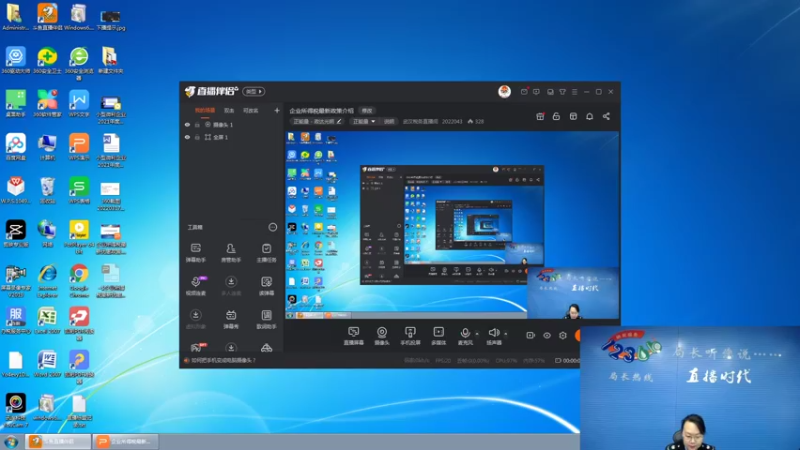The image size is (800, 450).
Task: Click the 修改 button beside the stream title
Action: coord(367,110)
